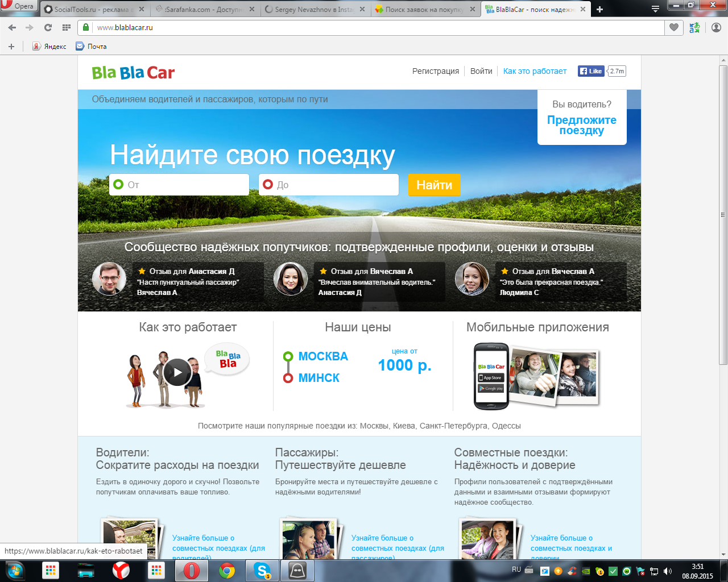Open Opera Speed Dial grid icon
The height and width of the screenshot is (582, 728).
(x=67, y=27)
